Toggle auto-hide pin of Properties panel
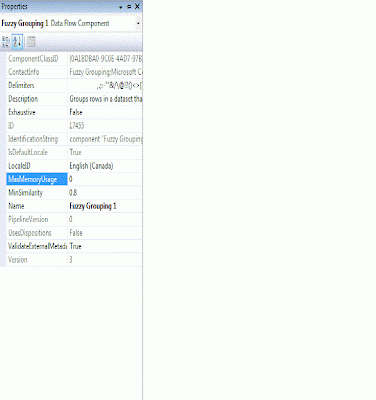 (129, 7)
